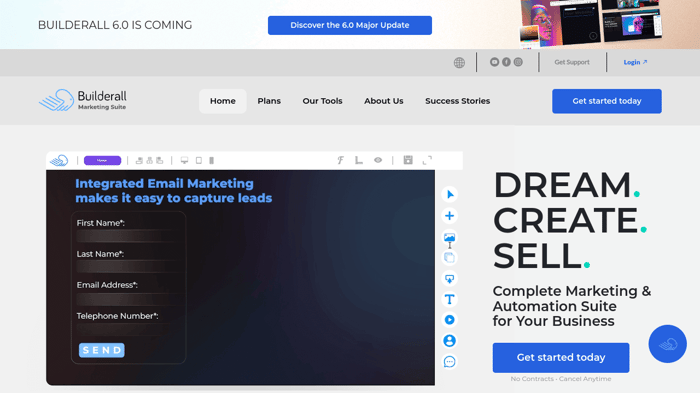Viewport: 700px width, 393px height.
Task: Open the Facebook social icon
Action: [x=506, y=62]
